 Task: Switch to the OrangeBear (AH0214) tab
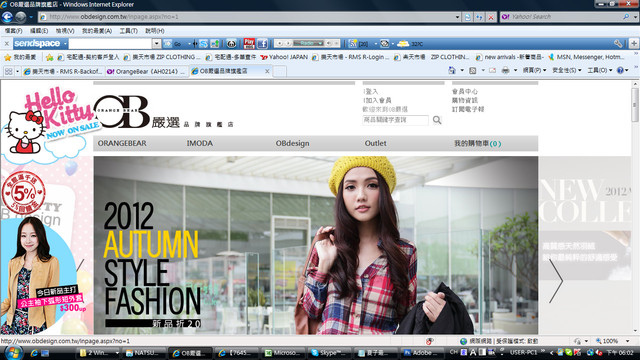(x=146, y=71)
